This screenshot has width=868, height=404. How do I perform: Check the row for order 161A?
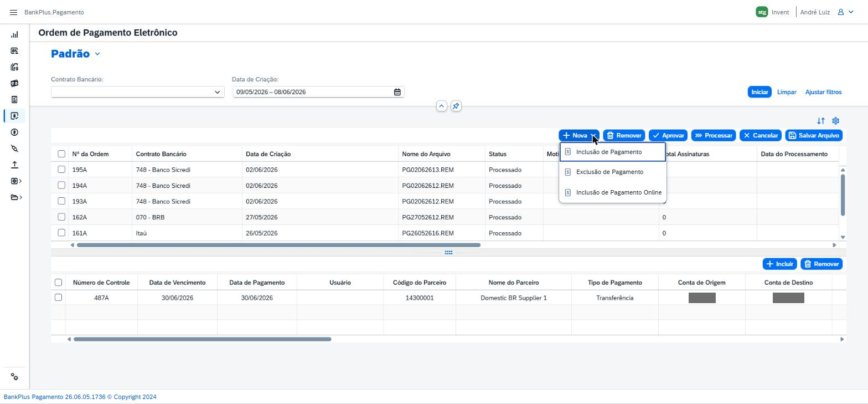click(61, 233)
